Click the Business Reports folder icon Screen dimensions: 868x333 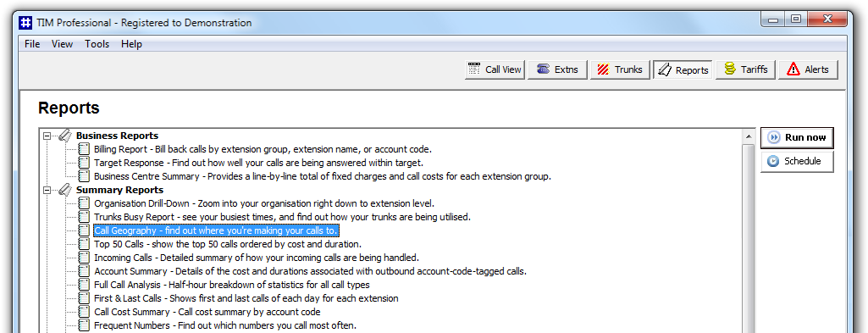64,136
